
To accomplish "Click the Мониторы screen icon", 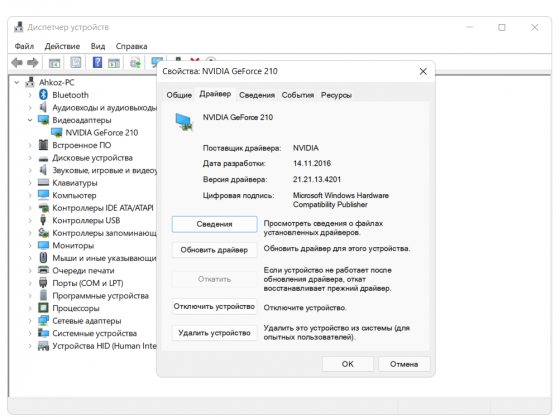I will (43, 245).
